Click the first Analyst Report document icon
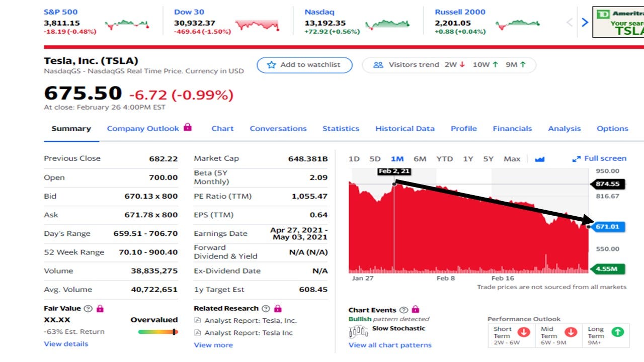 tap(198, 321)
